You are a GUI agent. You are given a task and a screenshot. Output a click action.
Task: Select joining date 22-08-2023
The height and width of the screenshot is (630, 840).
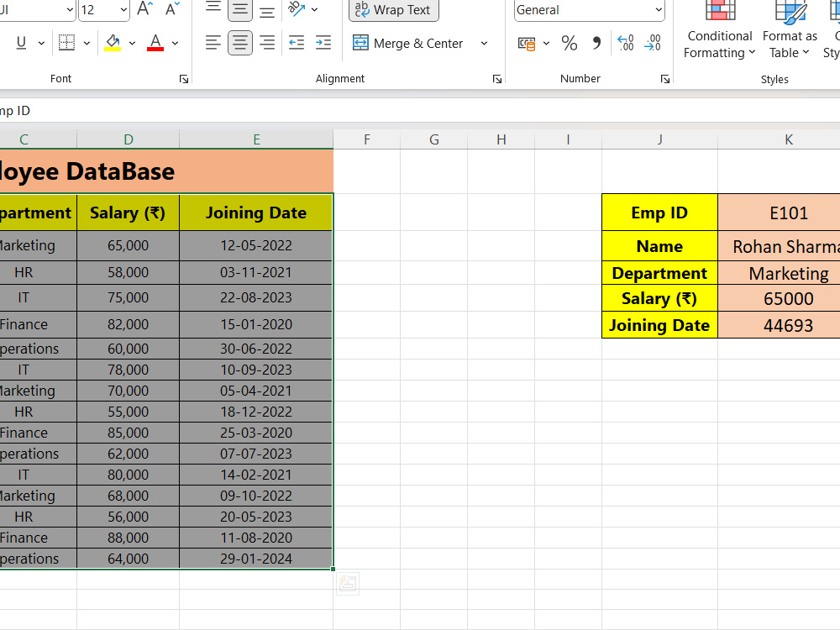coord(256,297)
